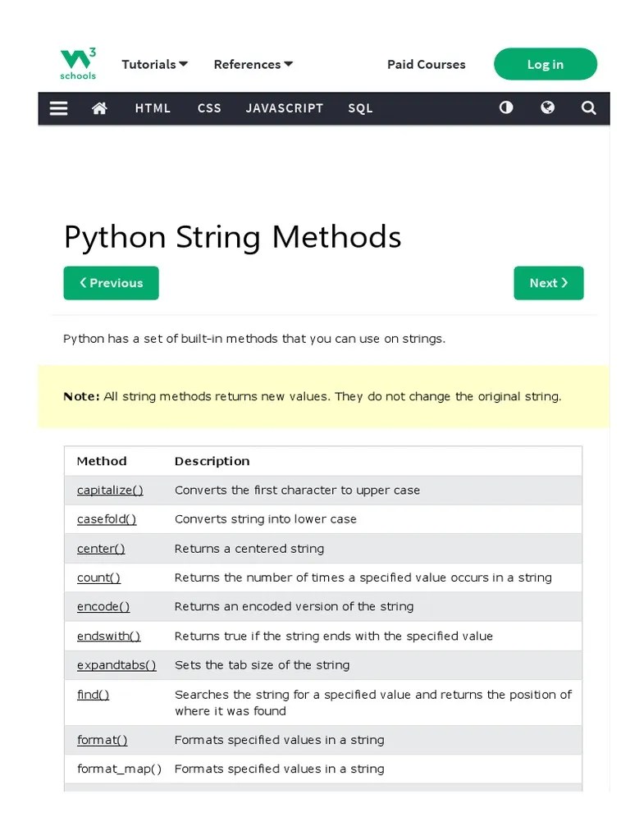Open the SQL section from the navigation bar

[x=360, y=107]
